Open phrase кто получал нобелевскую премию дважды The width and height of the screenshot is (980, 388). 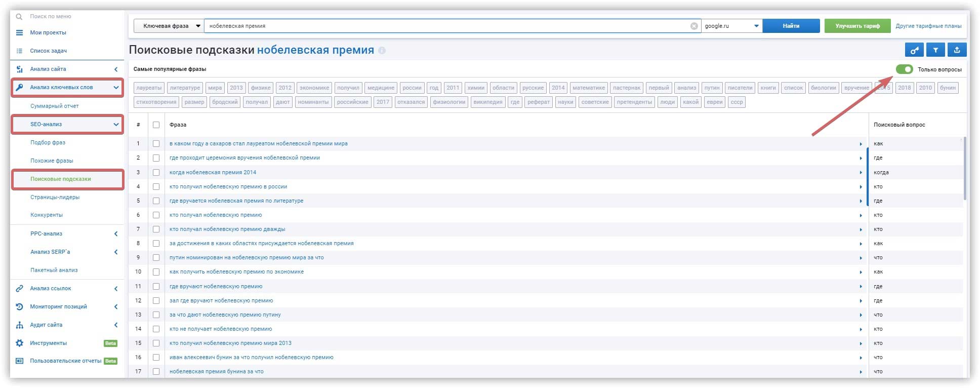pos(227,229)
